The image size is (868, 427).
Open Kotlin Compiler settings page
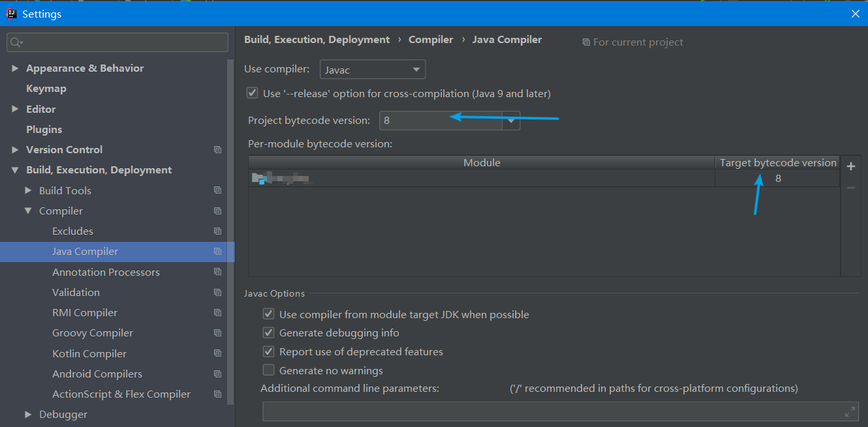pyautogui.click(x=89, y=354)
